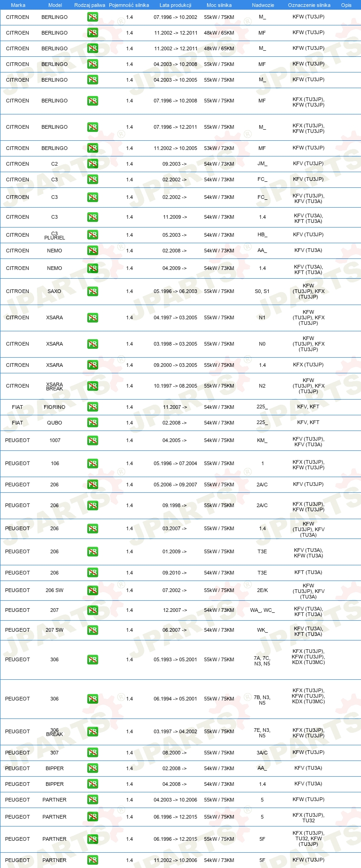Click the Lata produkcji column header

coord(175,5)
